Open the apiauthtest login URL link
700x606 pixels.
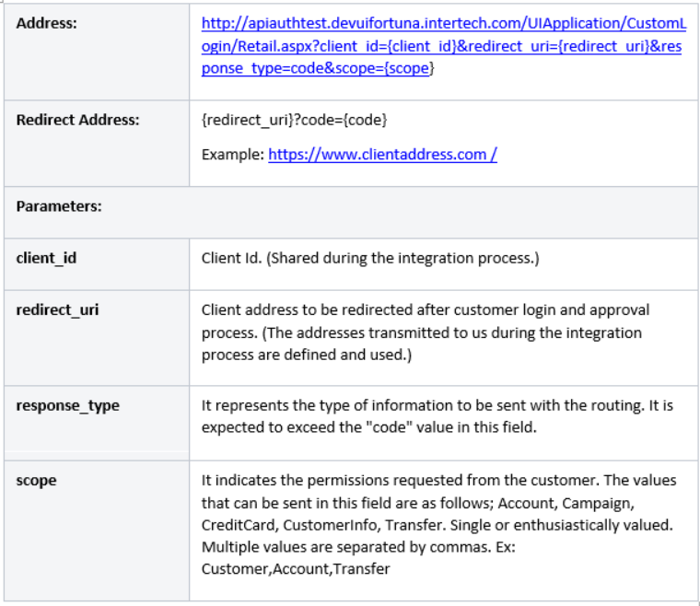coord(442,46)
